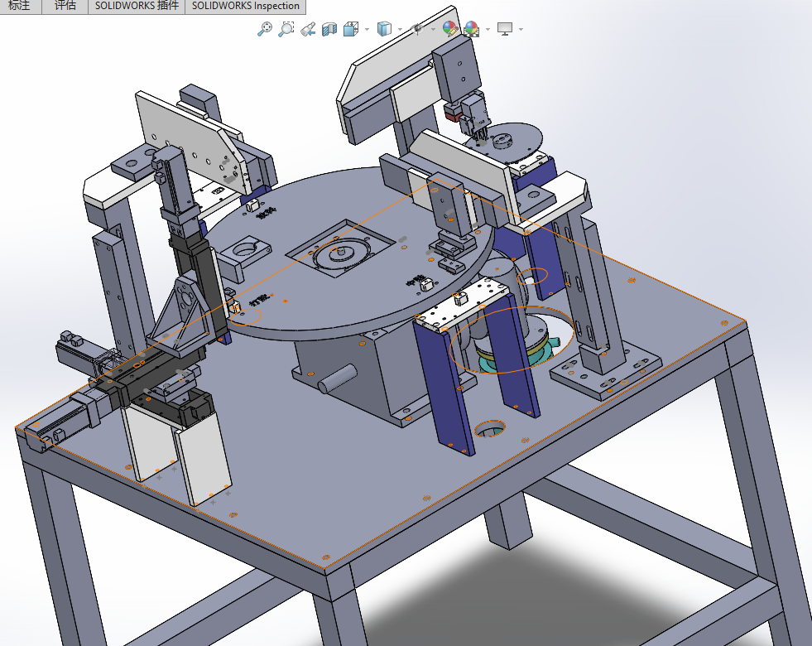Select the Zoom to Area tool
Viewport: 812px width, 646px height.
tap(286, 28)
